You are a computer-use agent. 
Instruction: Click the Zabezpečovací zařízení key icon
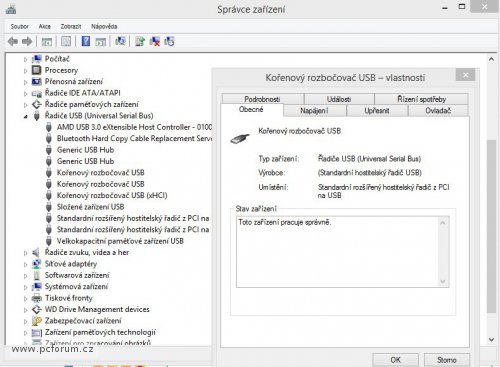(37, 321)
